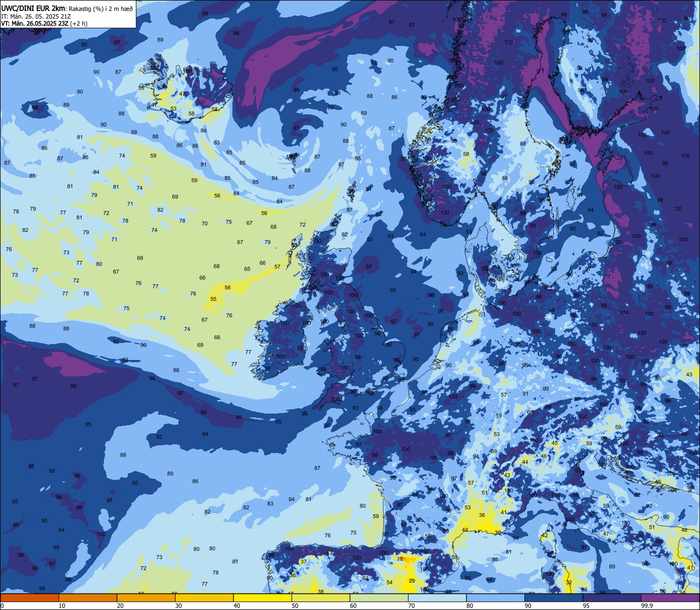Click the humidity value '65' over the Atlantic
This screenshot has width=700, height=610.
(247, 269)
